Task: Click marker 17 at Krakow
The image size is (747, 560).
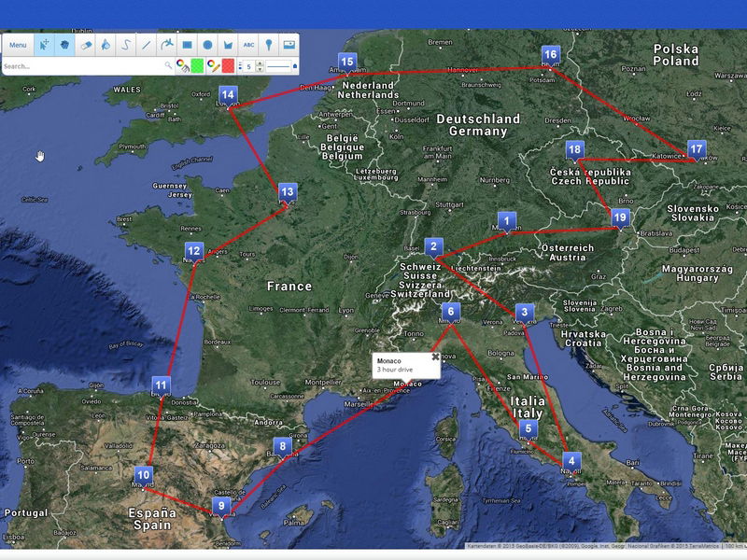Action: coord(697,150)
